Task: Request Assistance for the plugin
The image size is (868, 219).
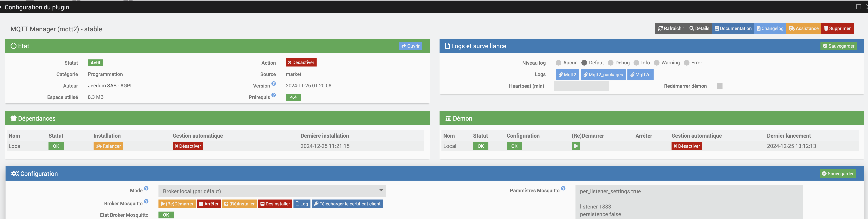Action: pos(804,28)
